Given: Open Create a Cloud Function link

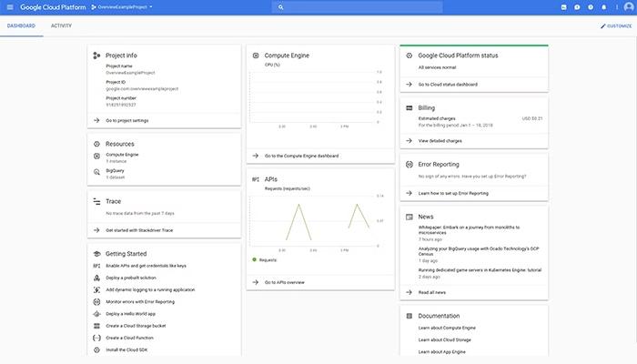Looking at the screenshot, I should click(x=129, y=338).
